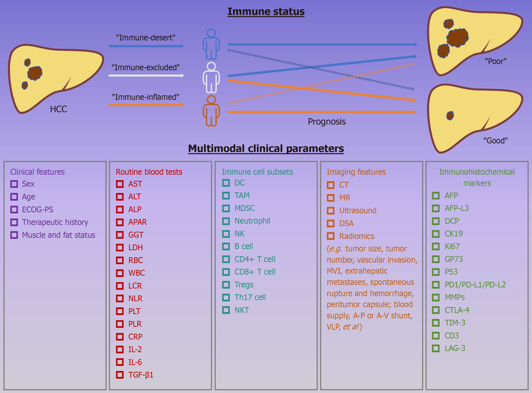Image resolution: width=532 pixels, height=393 pixels.
Task: Click the white Immune-excluded person icon
Action: pyautogui.click(x=211, y=78)
